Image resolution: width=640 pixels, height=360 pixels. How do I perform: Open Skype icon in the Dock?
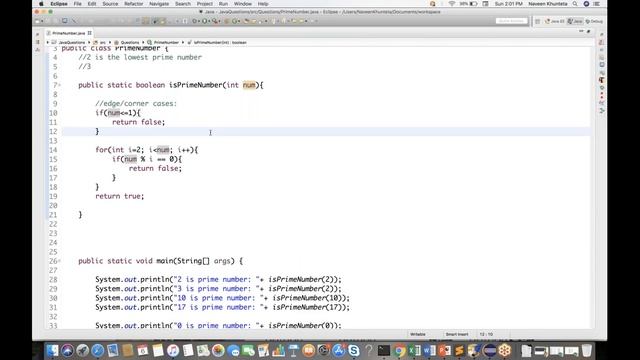tap(353, 351)
